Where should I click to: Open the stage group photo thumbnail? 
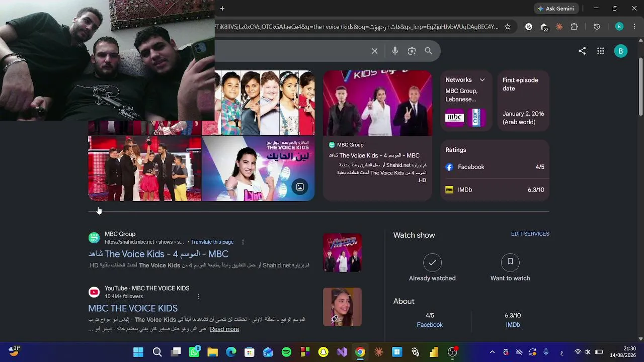click(144, 169)
